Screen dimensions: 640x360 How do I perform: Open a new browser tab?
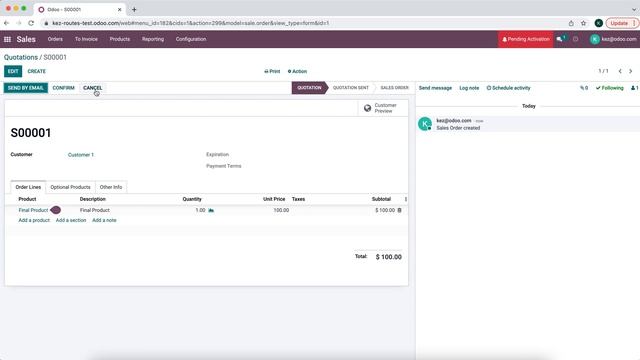(134, 9)
